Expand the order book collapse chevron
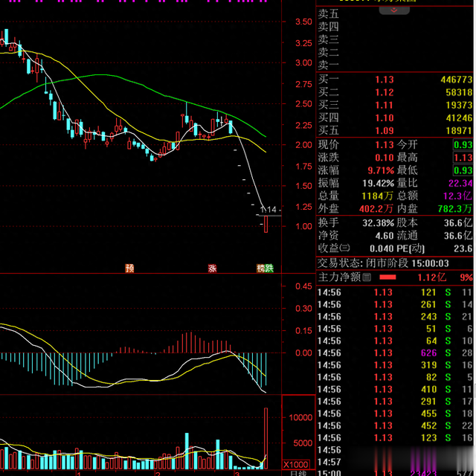 394,10
